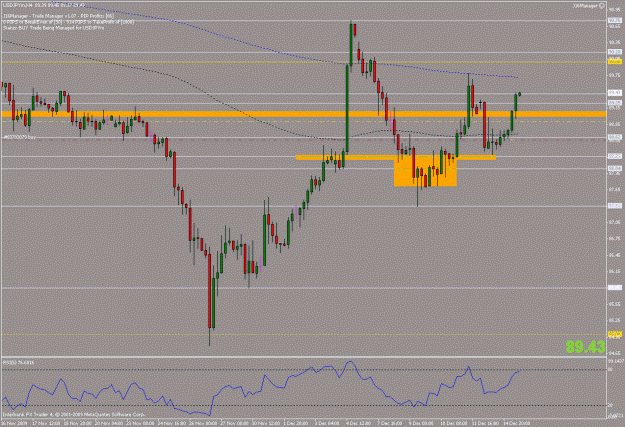Click the yellow price tag on price axis top

coord(615,62)
